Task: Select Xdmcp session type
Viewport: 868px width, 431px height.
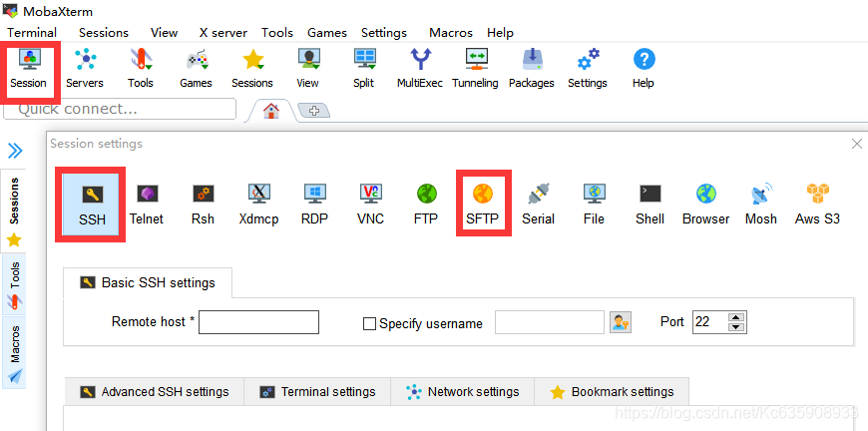Action: [x=259, y=205]
